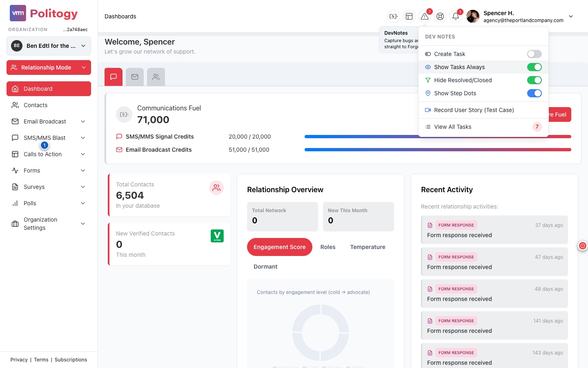Click FORM RESPONSE tag on 141 days ago item
Screen dimensions: 588x368
click(456, 321)
